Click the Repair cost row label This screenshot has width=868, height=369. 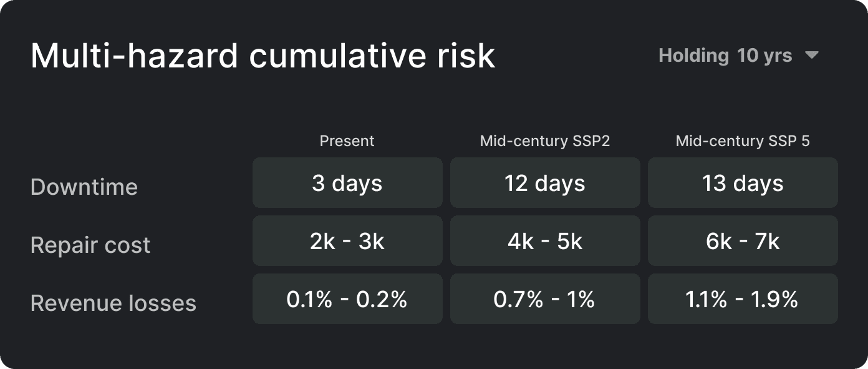[x=90, y=245]
